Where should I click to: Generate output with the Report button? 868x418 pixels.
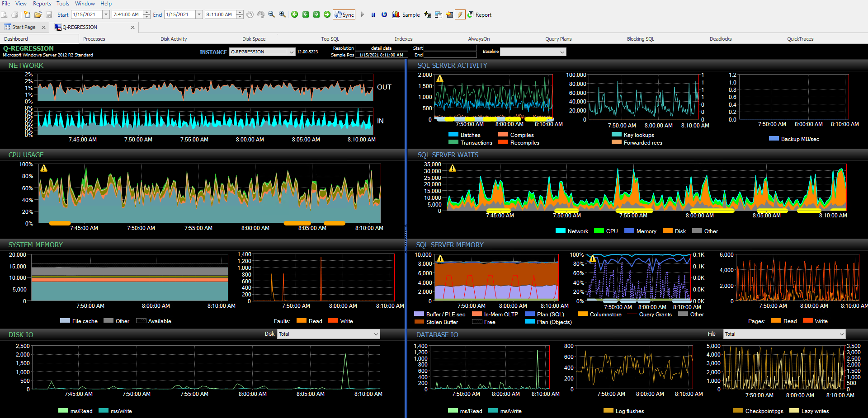[480, 14]
